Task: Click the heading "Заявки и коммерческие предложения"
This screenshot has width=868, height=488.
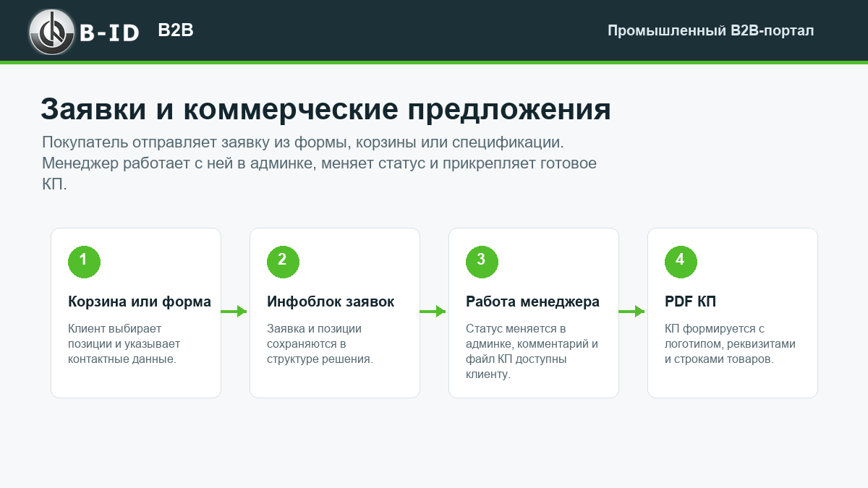Action: tap(325, 109)
